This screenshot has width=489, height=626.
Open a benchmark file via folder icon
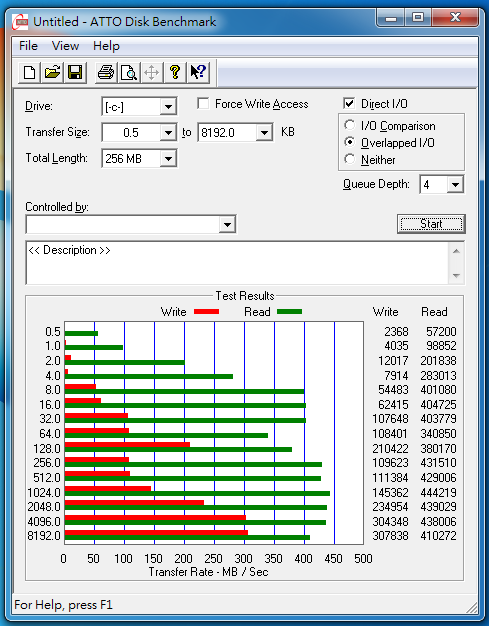tap(52, 72)
